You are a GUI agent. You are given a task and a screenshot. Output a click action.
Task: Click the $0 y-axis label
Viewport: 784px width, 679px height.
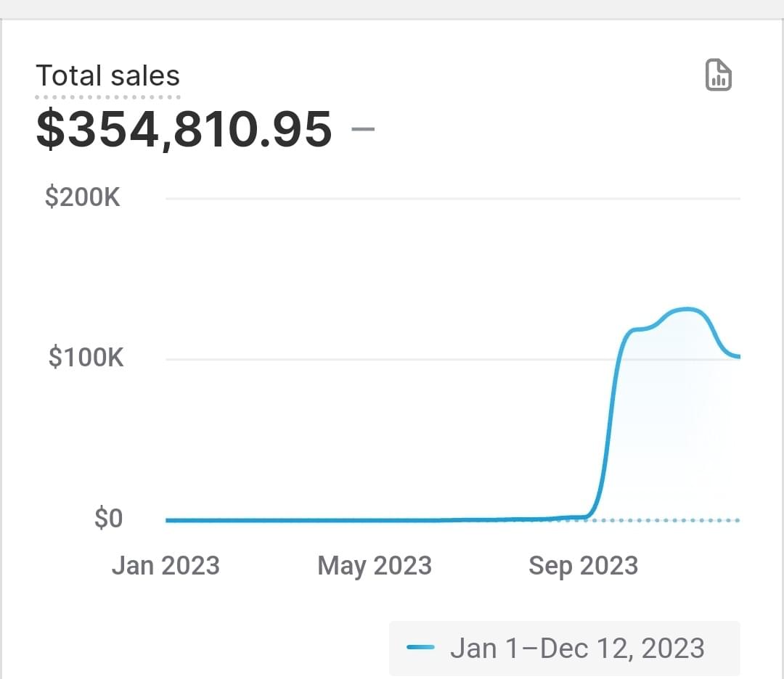click(108, 519)
